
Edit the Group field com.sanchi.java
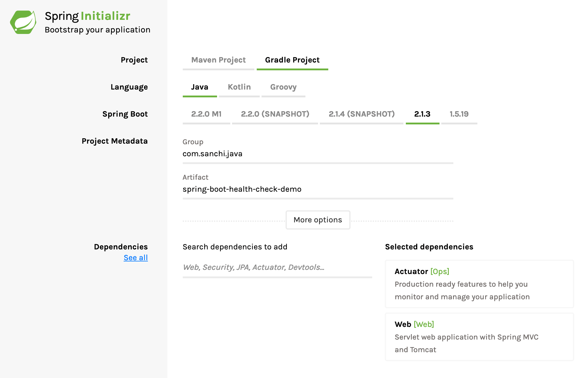click(x=317, y=154)
